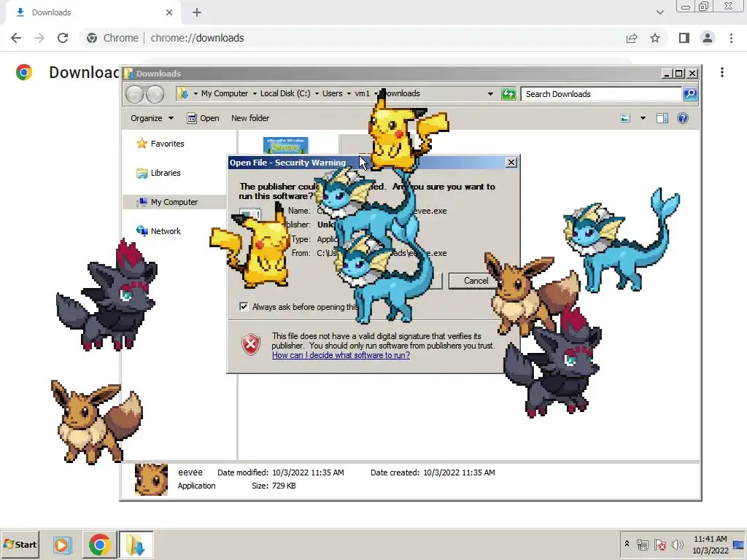This screenshot has width=747, height=560.
Task: Expand dropdown arrow after Local Disk (C:)
Action: 317,94
